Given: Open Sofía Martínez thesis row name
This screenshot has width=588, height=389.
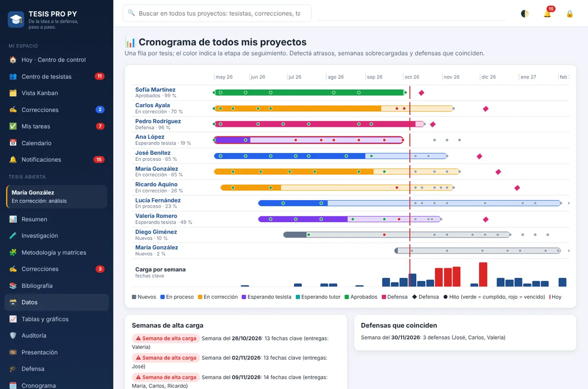Looking at the screenshot, I should click(155, 90).
